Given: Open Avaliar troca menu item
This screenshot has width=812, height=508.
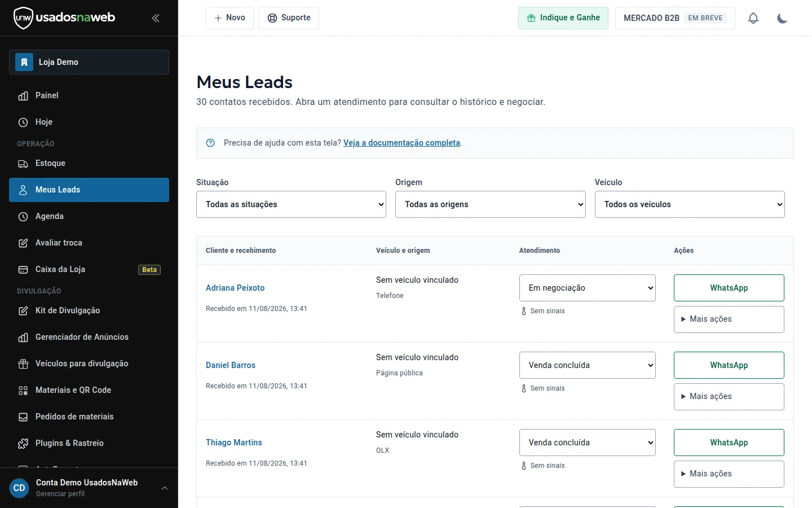Looking at the screenshot, I should 89,243.
